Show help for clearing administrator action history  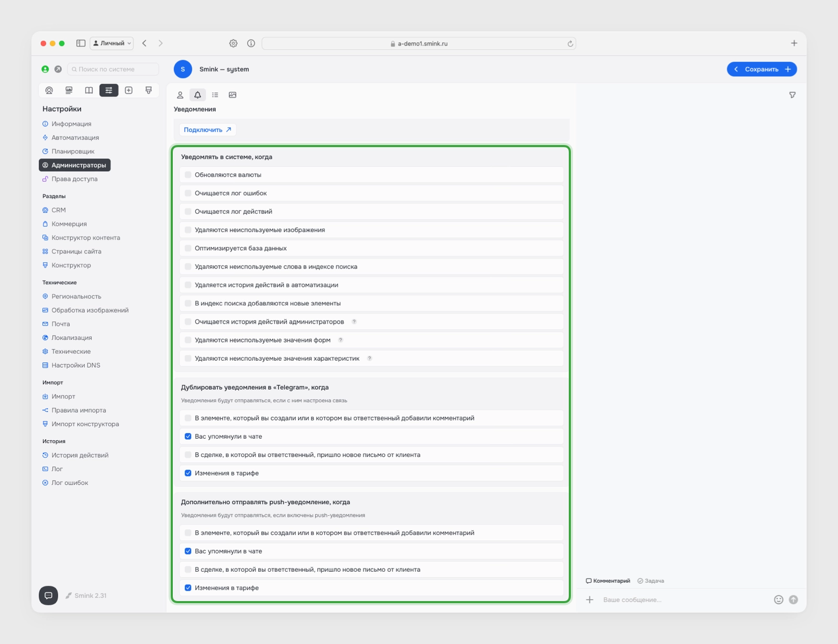354,321
